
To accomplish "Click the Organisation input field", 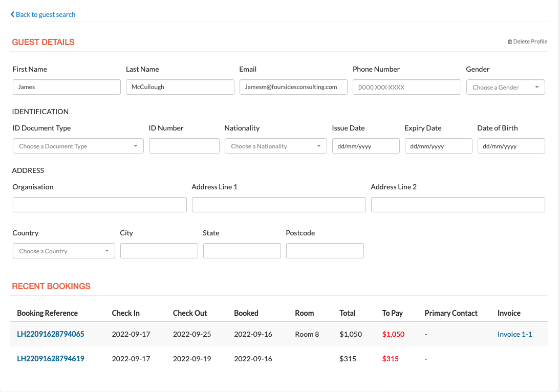I will point(99,205).
